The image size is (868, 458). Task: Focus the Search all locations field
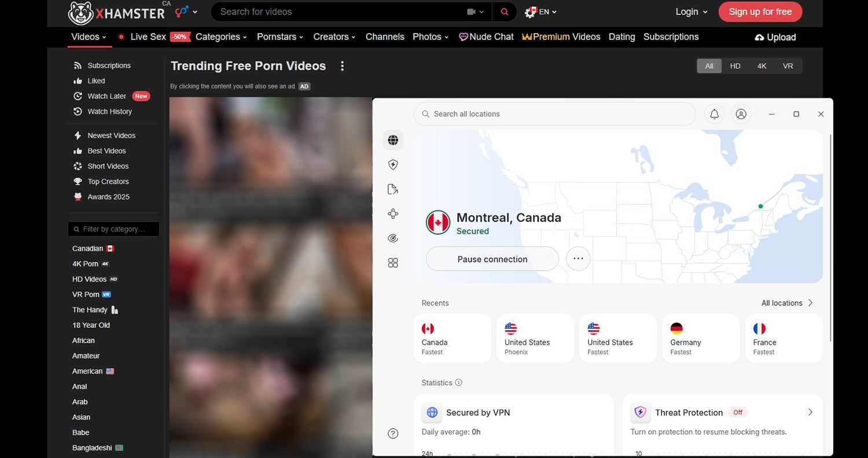[554, 114]
